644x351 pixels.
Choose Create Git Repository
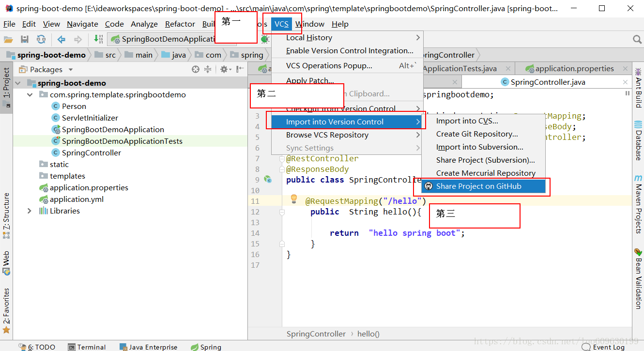484,134
